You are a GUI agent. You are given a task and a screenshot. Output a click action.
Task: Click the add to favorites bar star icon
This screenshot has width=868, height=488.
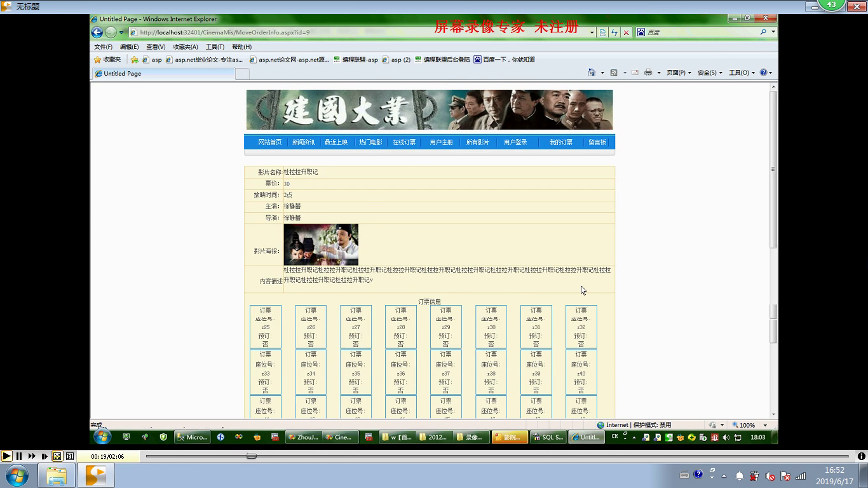134,60
